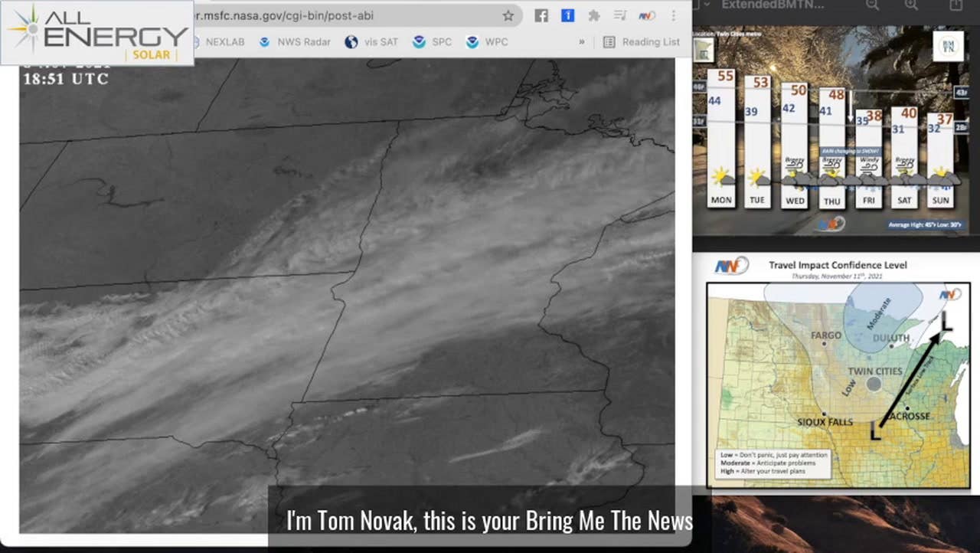Click the "SUN" column in the forecast graphic
This screenshot has width=980, height=553.
940,160
